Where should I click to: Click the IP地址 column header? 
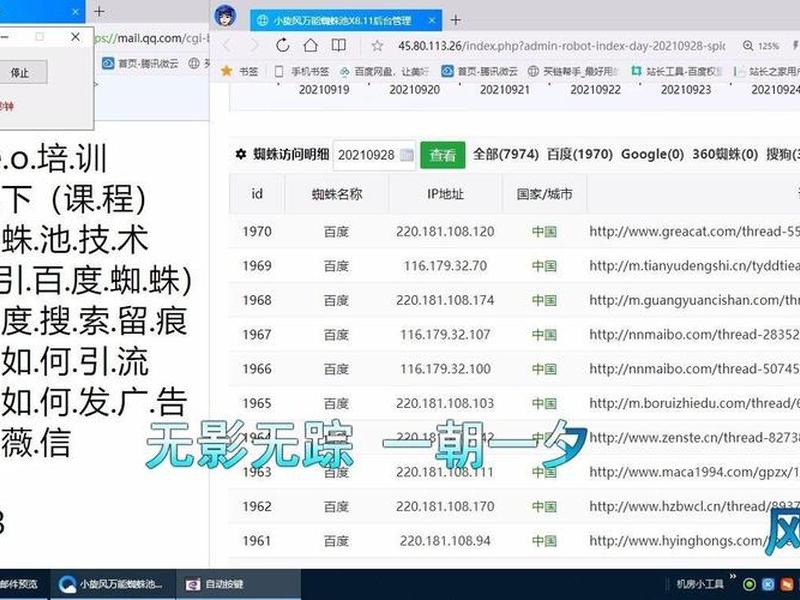pos(445,194)
